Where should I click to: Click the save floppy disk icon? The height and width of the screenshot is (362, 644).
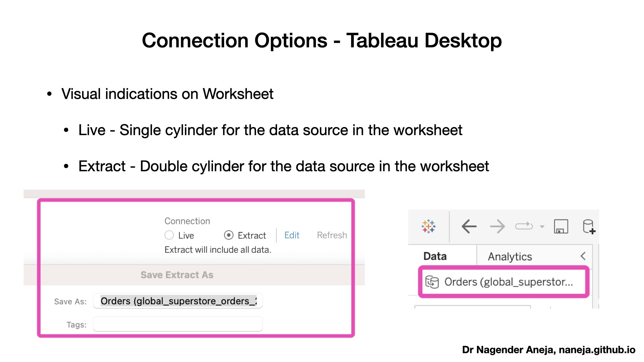561,227
